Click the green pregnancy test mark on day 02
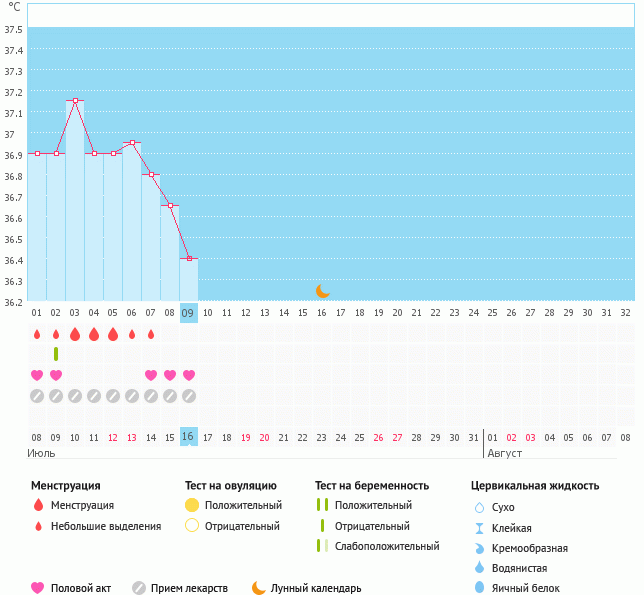 [x=56, y=354]
